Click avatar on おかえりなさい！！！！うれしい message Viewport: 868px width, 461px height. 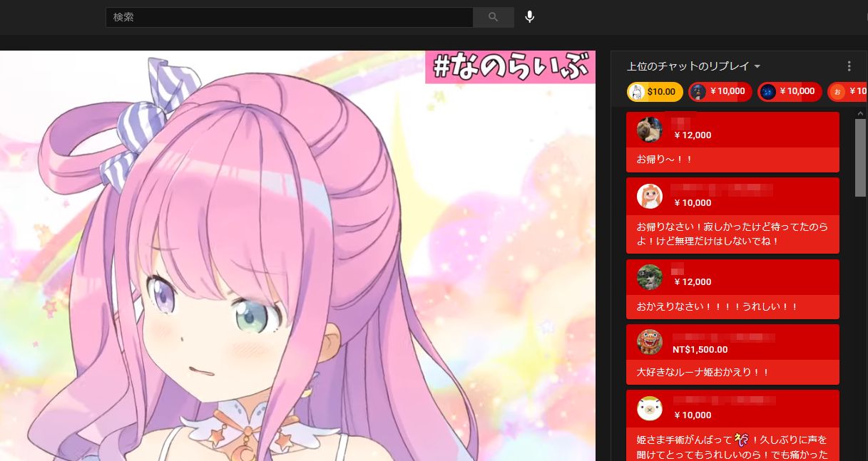[x=650, y=277]
